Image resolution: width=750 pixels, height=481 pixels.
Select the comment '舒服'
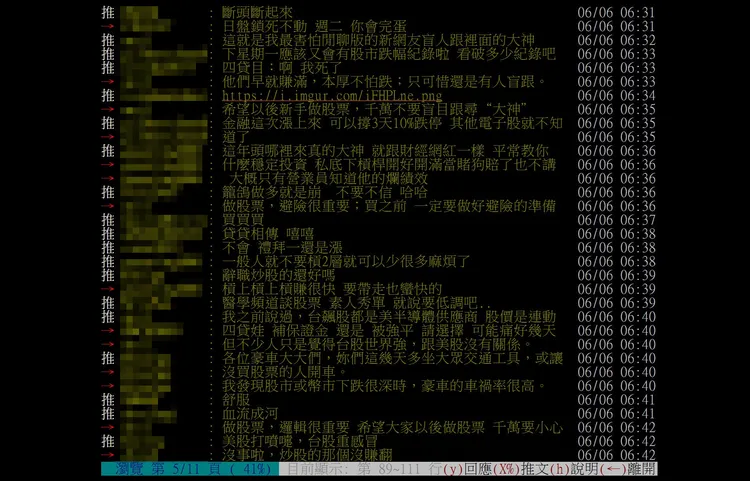[x=236, y=401]
